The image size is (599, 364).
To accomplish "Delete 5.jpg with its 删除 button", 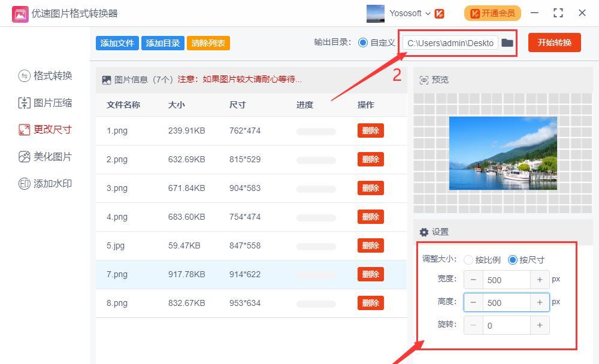I will click(371, 245).
